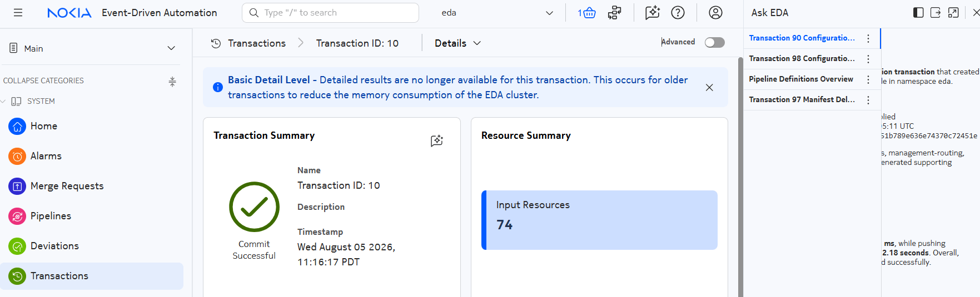Enable the Advanced toggle switch
Viewport: 980px width, 297px height.
tap(714, 43)
